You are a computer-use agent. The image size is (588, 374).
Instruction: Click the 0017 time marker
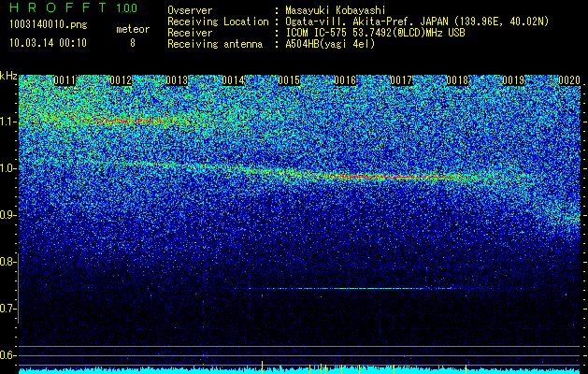(x=401, y=80)
